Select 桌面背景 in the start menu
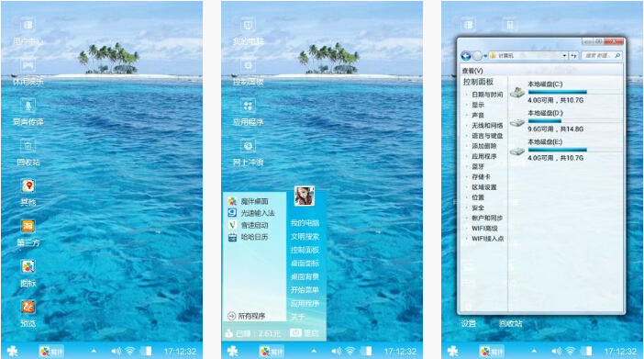Viewport: 644px width, 359px height. 305,276
